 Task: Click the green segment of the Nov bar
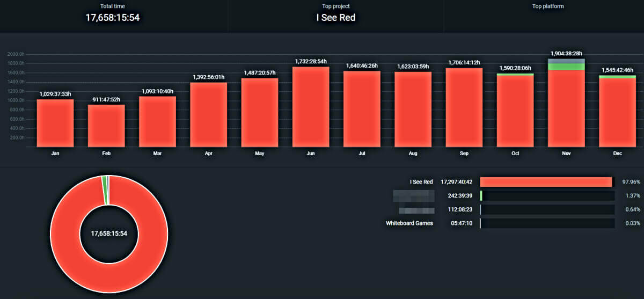coord(566,67)
